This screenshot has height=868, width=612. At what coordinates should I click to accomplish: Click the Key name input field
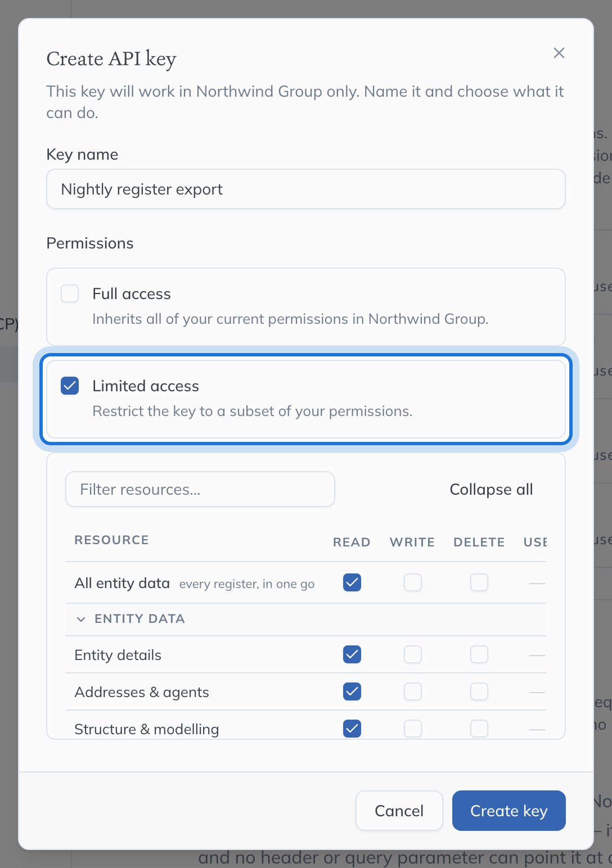tap(306, 189)
